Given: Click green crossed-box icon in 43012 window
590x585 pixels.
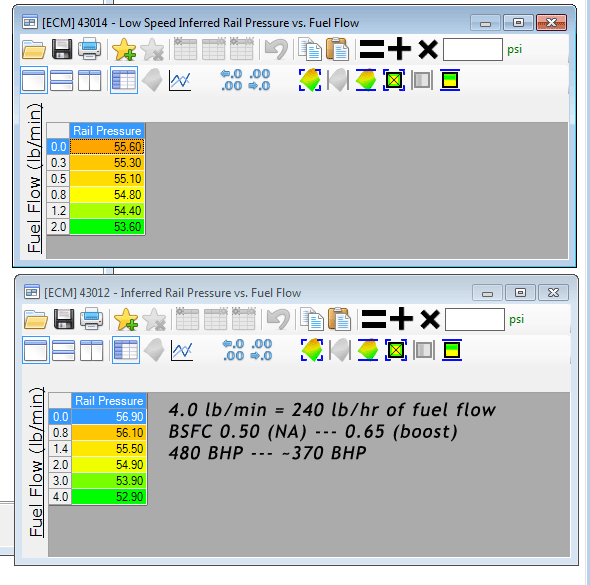Looking at the screenshot, I should click(396, 350).
